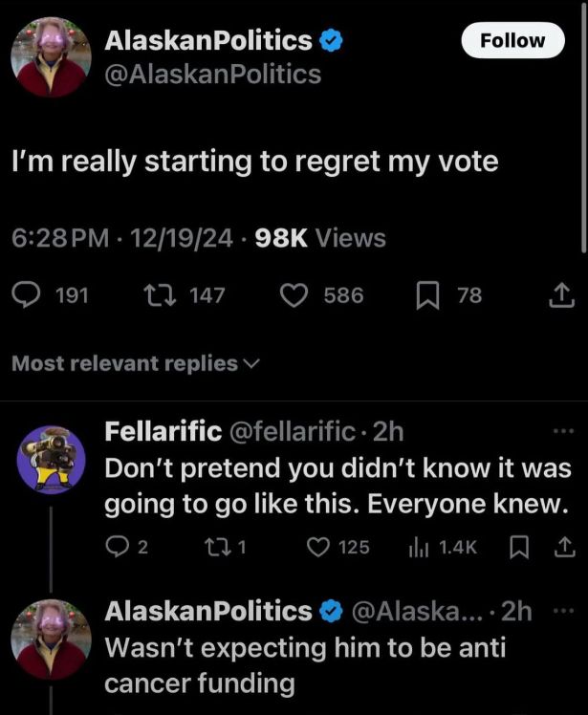
Task: Open AlaskanPolitics profile picture at top
Action: (x=51, y=56)
